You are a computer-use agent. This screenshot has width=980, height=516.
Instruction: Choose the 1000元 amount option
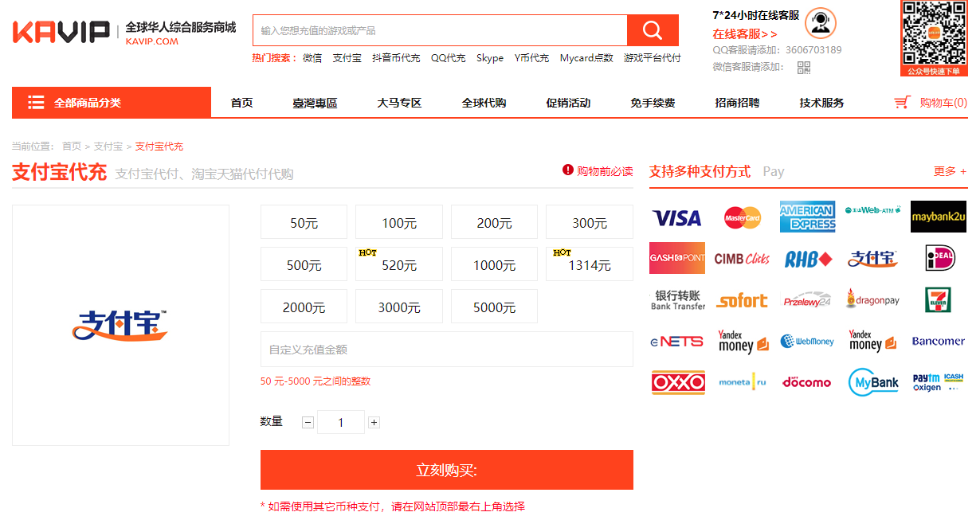[494, 264]
